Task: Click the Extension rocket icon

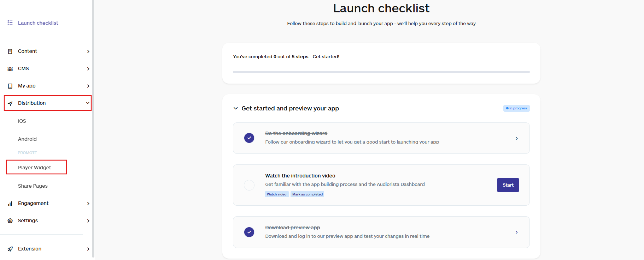Action: (10, 249)
